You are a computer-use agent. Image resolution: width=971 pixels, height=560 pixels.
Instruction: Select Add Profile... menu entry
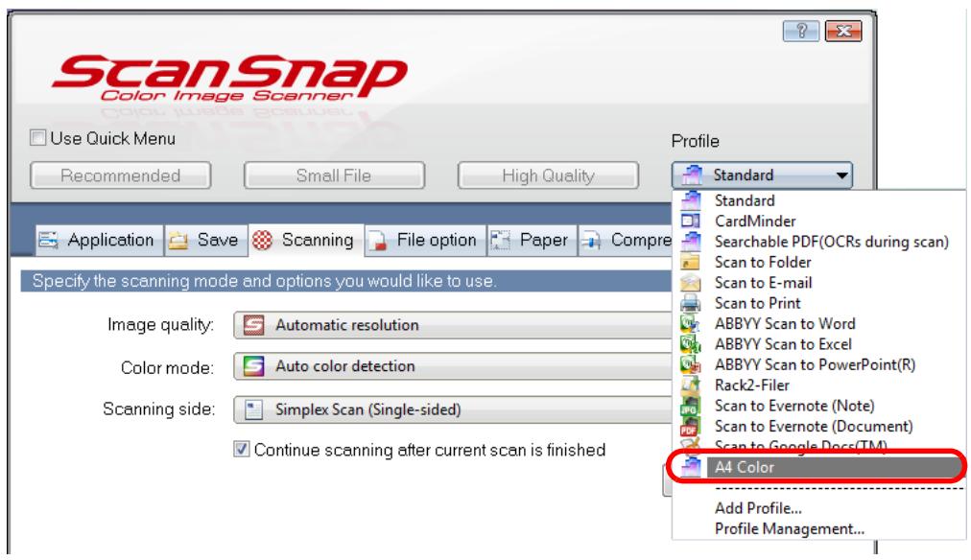point(758,508)
